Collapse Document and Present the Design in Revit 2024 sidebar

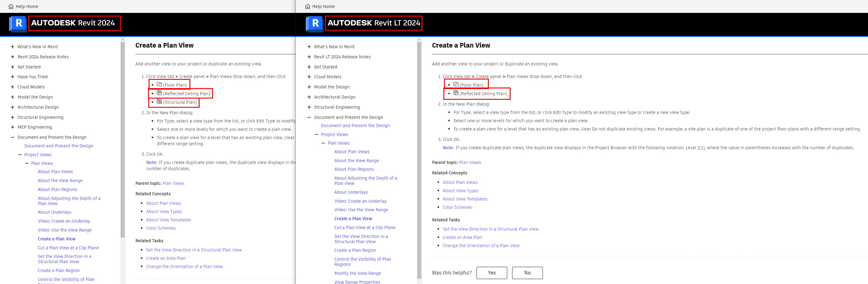point(13,137)
